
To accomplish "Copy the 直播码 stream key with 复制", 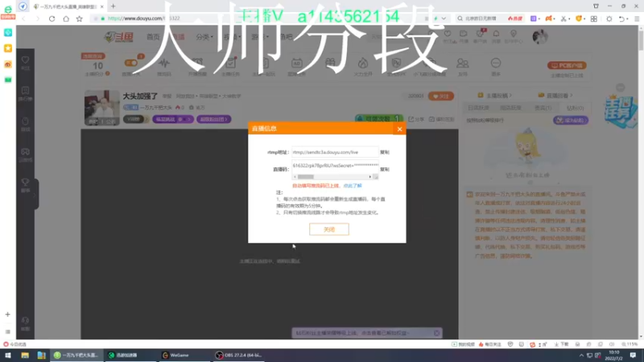I will point(385,169).
